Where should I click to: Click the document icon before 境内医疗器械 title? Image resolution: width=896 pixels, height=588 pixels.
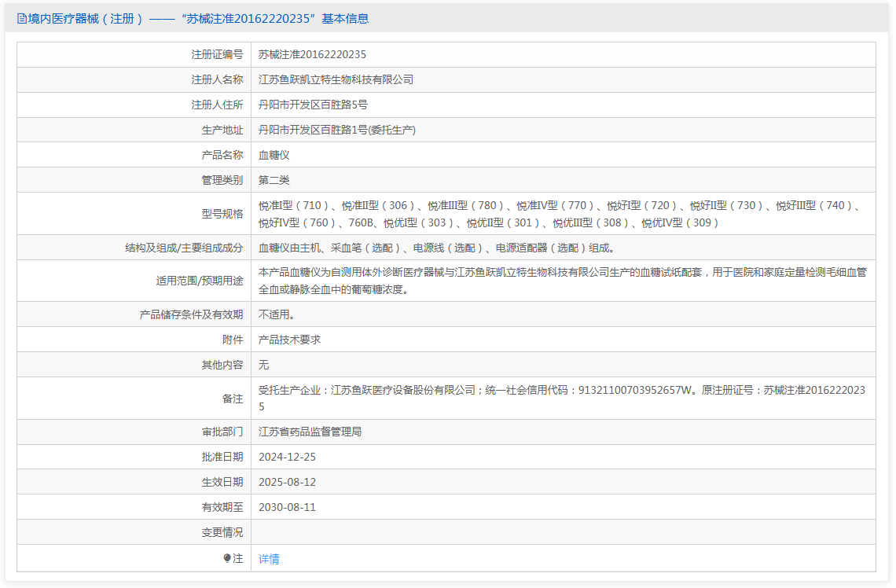pyautogui.click(x=22, y=19)
